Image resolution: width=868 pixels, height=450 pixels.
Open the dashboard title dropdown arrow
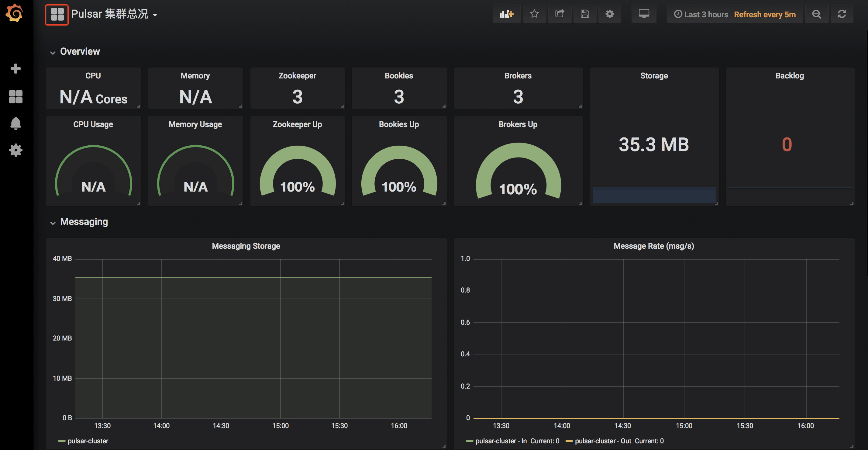(155, 15)
